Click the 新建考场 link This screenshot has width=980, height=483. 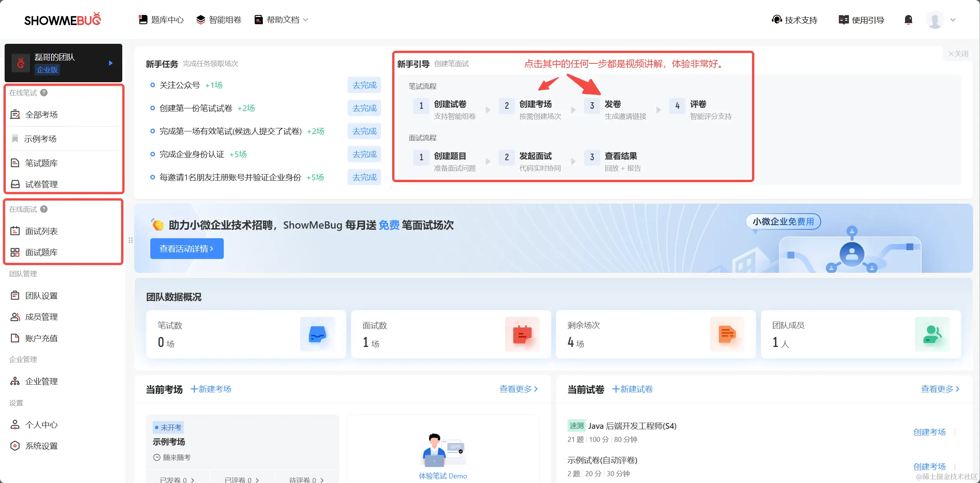pos(211,389)
